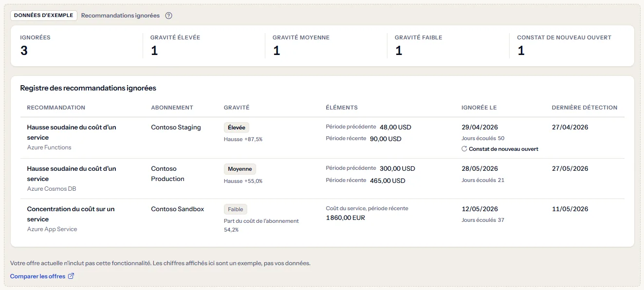
Task: Click the Azure App Service service name
Action: pyautogui.click(x=52, y=229)
